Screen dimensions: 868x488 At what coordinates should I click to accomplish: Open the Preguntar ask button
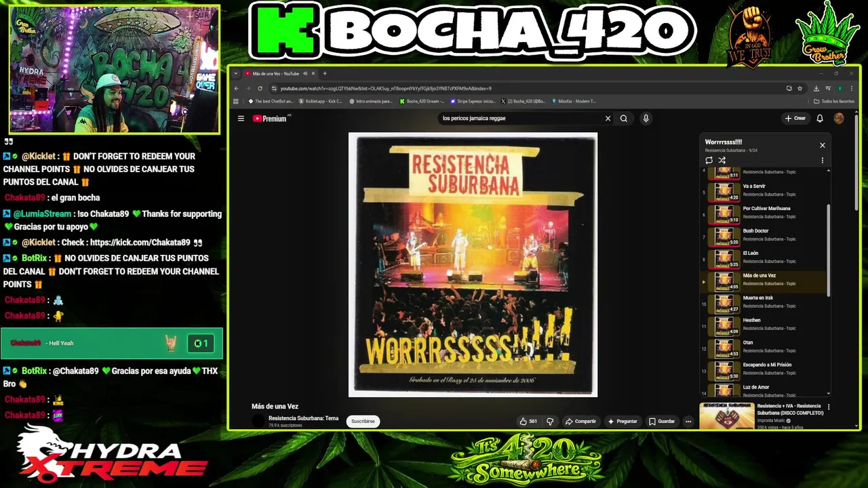(x=623, y=422)
